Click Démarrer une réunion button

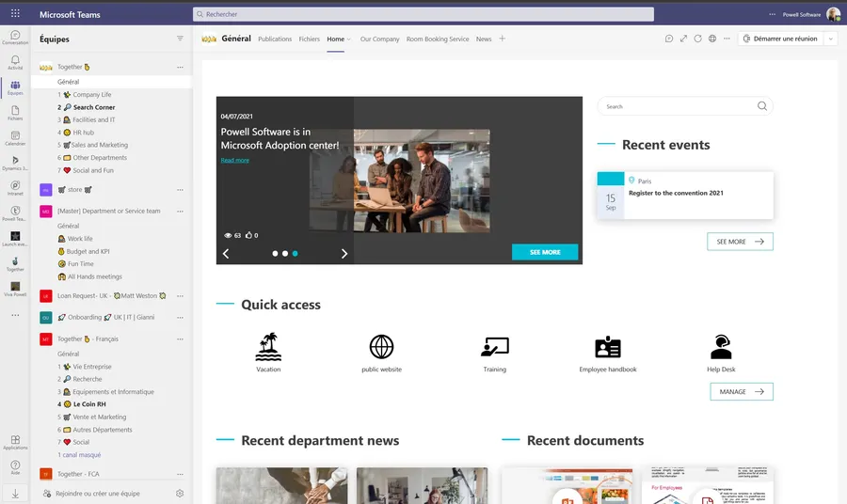(x=780, y=39)
